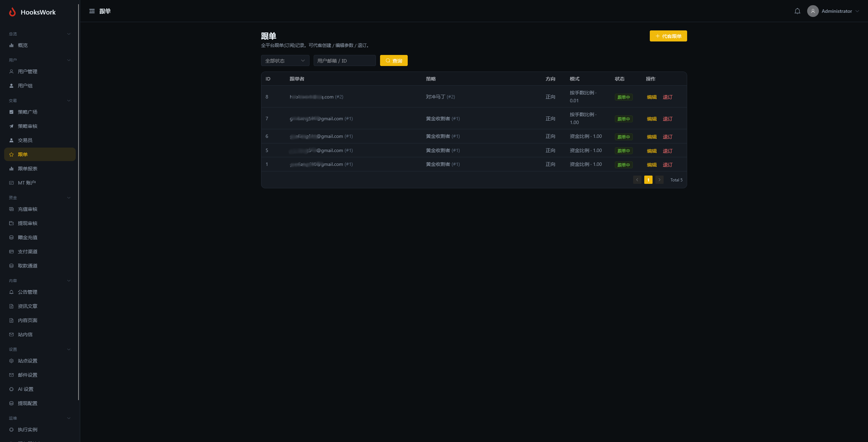
Task: Open 站点设置 menu item
Action: (x=40, y=361)
